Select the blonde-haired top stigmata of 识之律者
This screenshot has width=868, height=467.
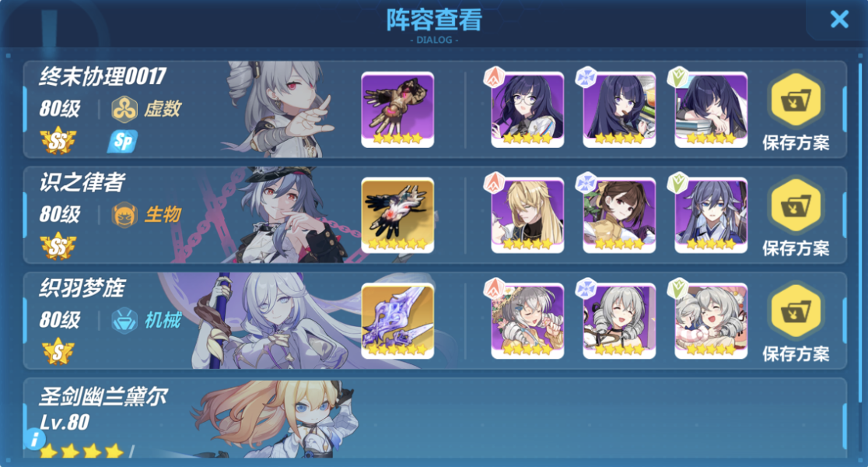(527, 216)
